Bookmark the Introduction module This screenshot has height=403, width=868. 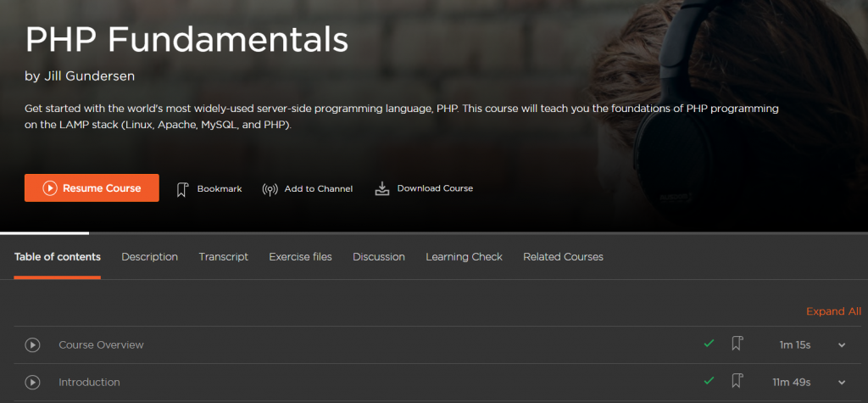click(x=737, y=381)
